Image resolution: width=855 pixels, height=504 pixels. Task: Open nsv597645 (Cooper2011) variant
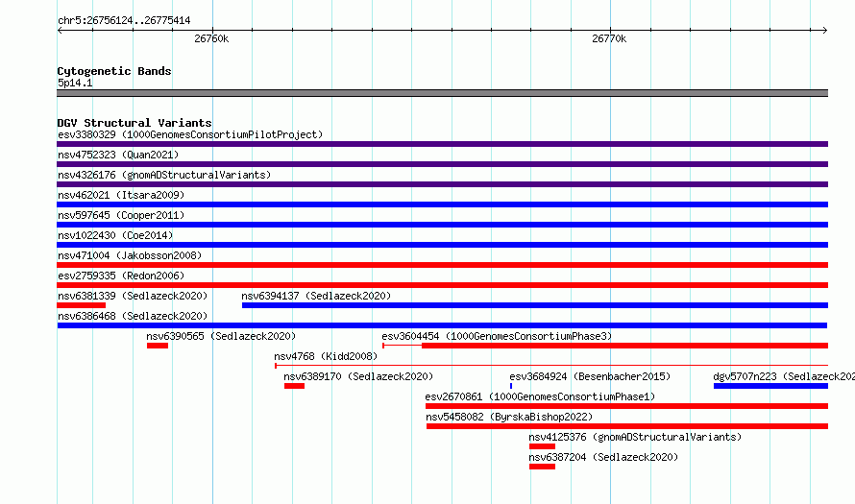coord(121,215)
